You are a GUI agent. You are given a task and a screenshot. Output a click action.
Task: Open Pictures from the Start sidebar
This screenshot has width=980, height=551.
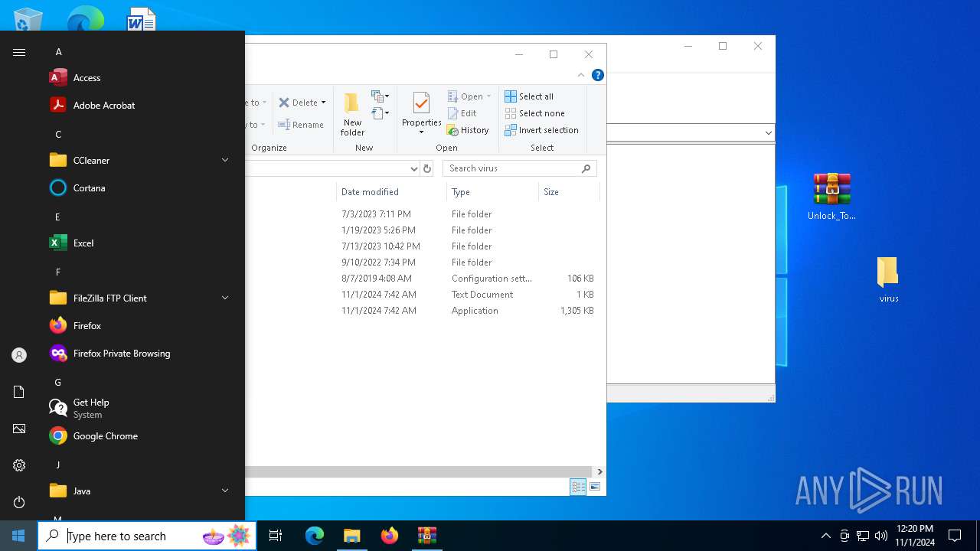19,429
